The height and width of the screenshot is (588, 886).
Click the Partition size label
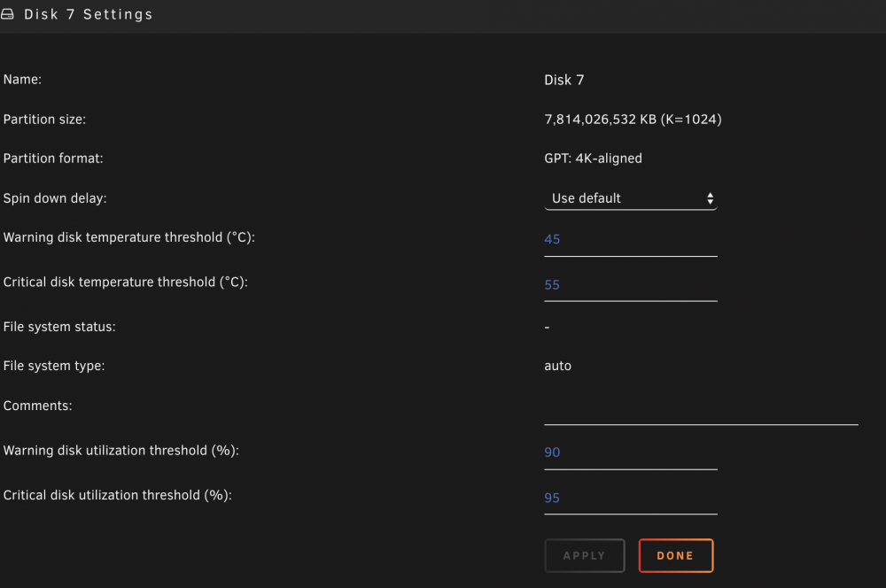coord(44,120)
